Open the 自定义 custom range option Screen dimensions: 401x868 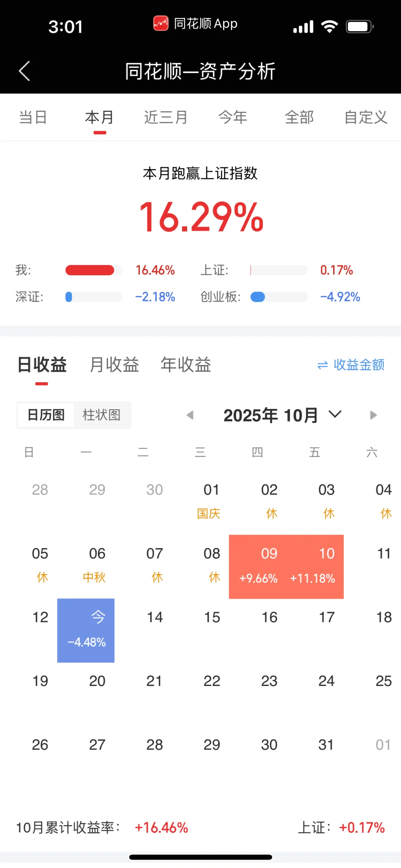[366, 117]
